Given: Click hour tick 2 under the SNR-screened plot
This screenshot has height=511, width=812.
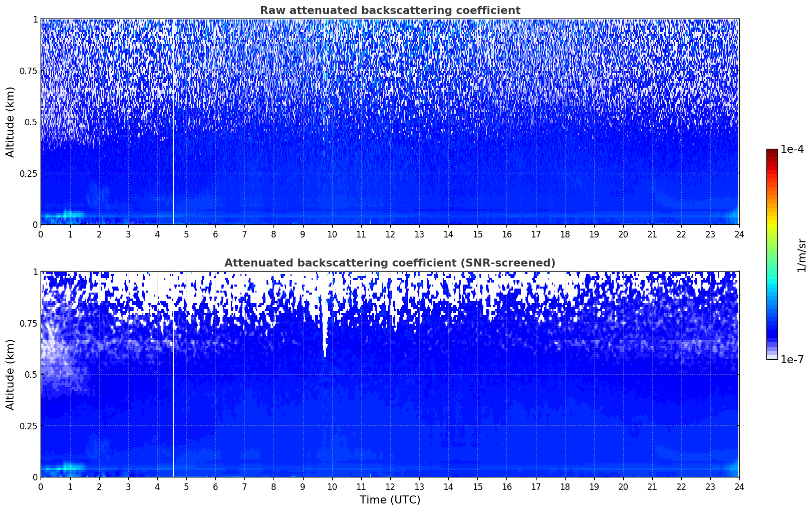Looking at the screenshot, I should point(99,486).
